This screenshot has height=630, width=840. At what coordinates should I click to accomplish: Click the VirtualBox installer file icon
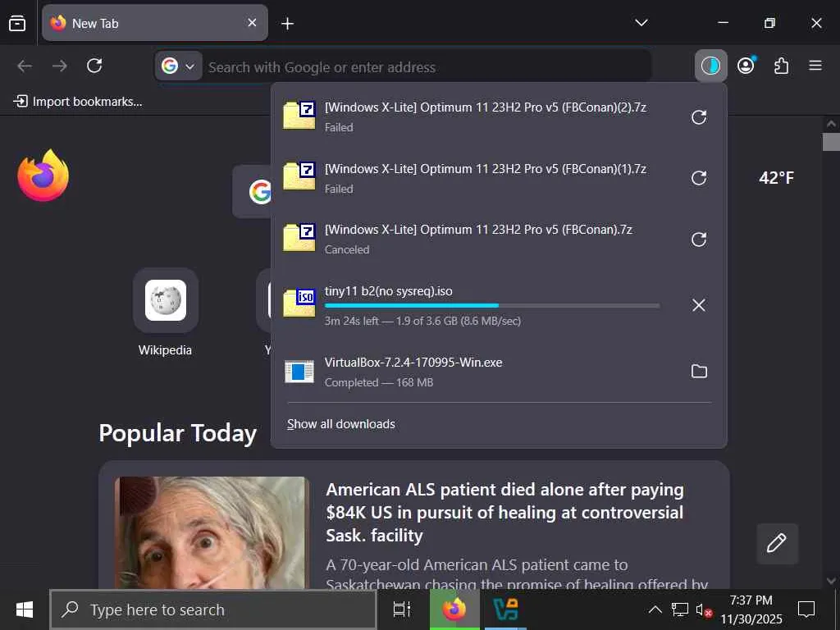pos(299,372)
